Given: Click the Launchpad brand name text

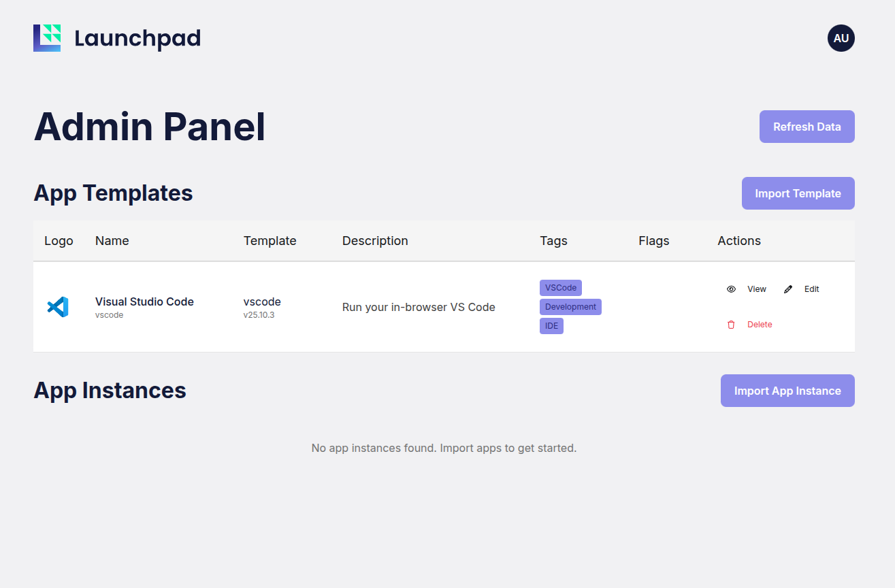Looking at the screenshot, I should 137,39.
